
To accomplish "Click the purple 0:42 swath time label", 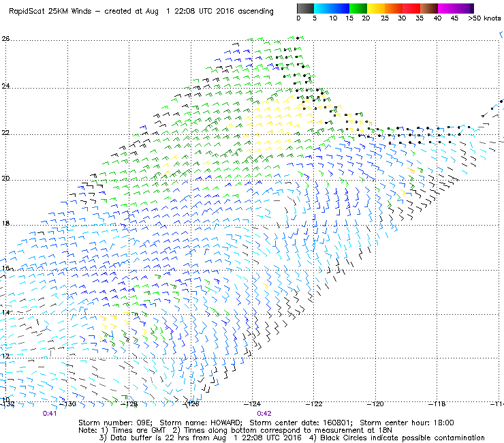I will click(264, 414).
